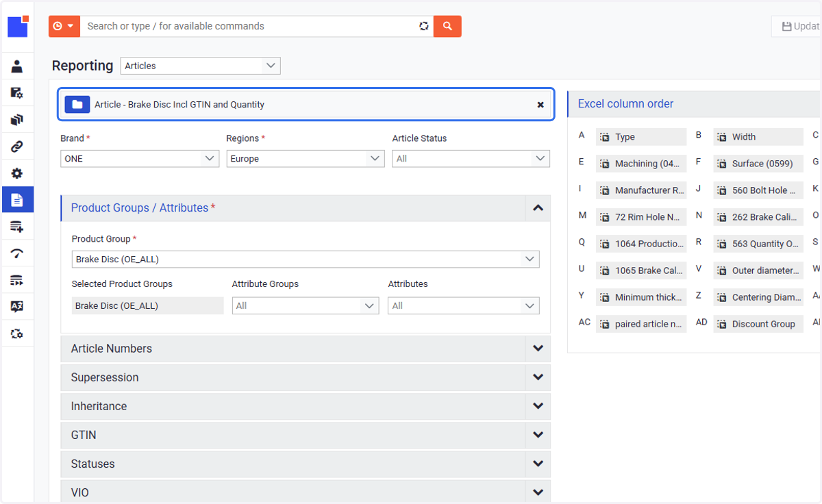Image resolution: width=822 pixels, height=504 pixels.
Task: Select the 560 Bolt Hole column chip
Action: 758,190
